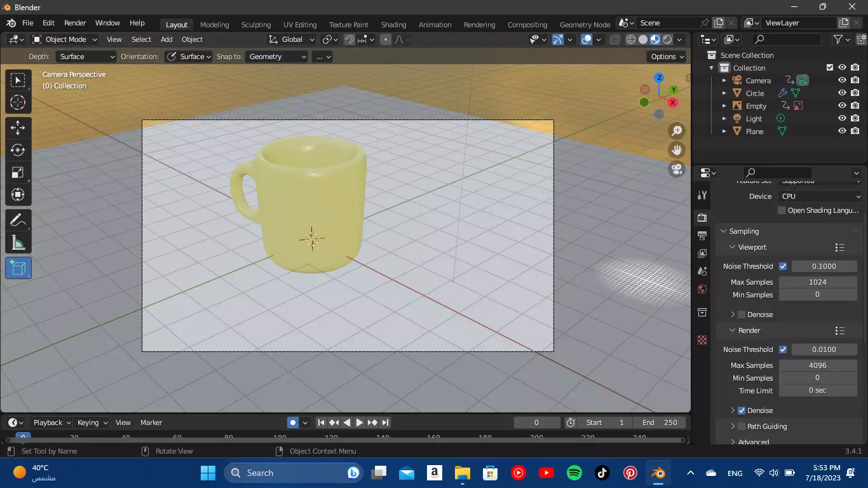The image size is (868, 488).
Task: Select the Measure tool
Action: point(18,243)
